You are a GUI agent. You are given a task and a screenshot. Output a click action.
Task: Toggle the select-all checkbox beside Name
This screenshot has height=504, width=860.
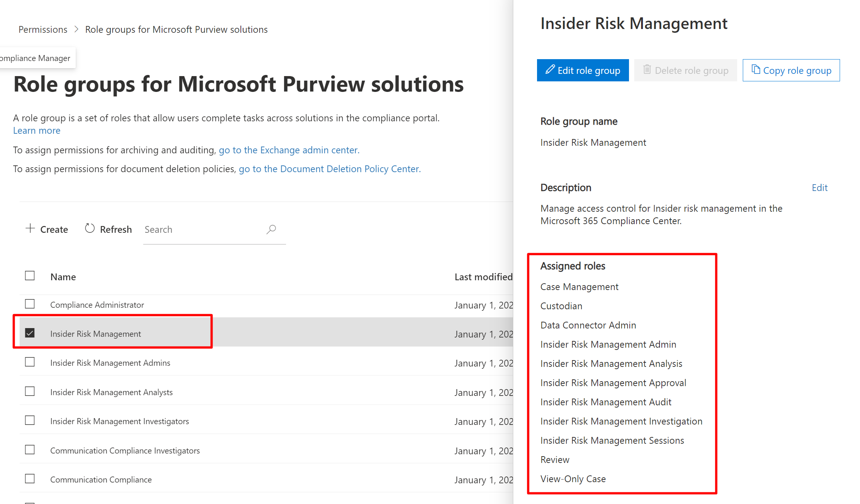click(x=30, y=276)
